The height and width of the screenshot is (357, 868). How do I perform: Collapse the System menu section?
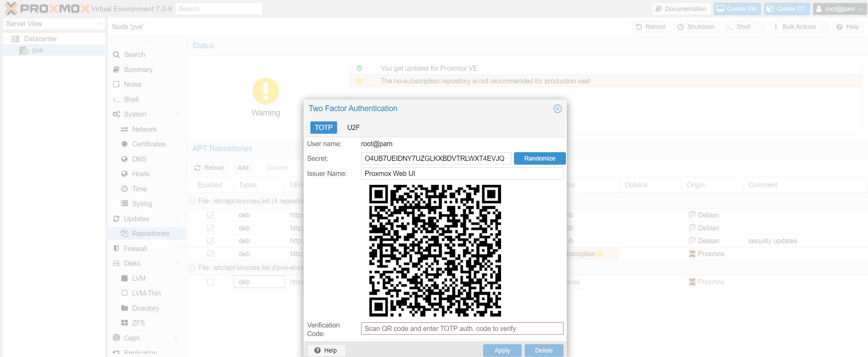tap(177, 114)
